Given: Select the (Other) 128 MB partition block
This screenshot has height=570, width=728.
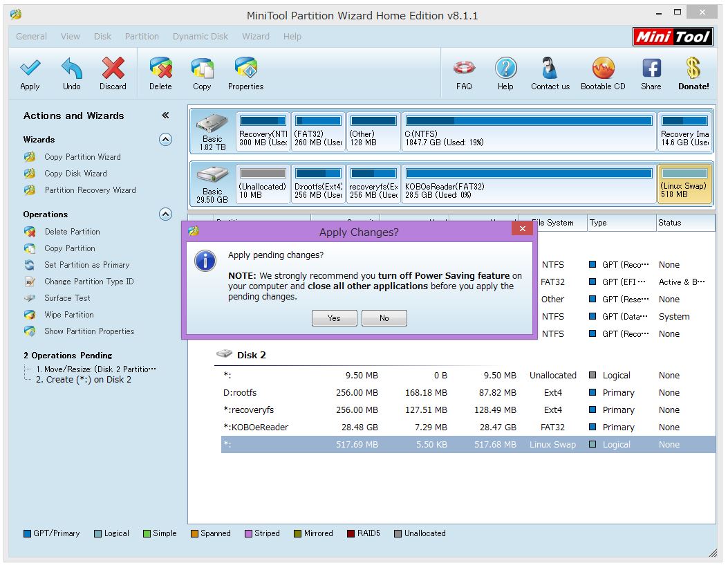Looking at the screenshot, I should coord(374,131).
